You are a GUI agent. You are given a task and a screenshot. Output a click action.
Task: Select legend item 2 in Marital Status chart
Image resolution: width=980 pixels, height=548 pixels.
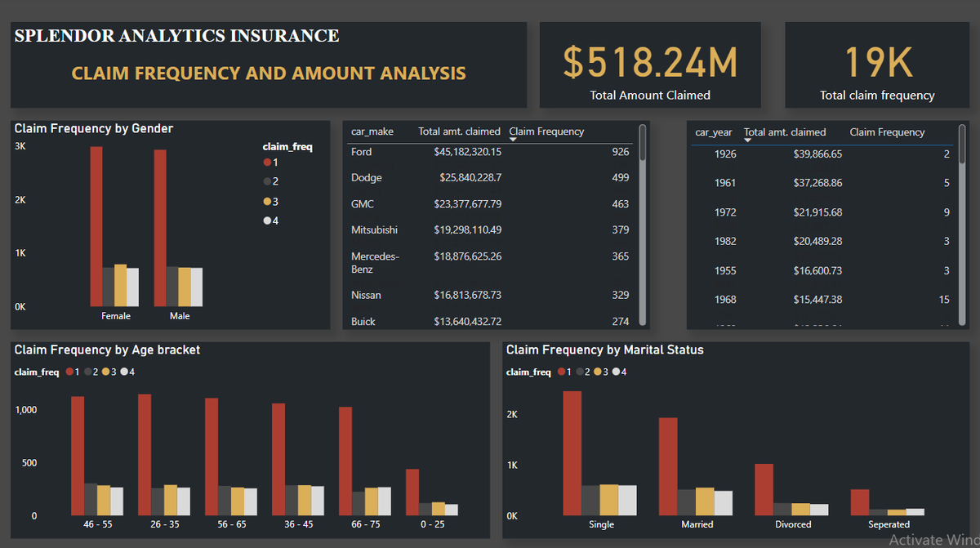(x=583, y=372)
